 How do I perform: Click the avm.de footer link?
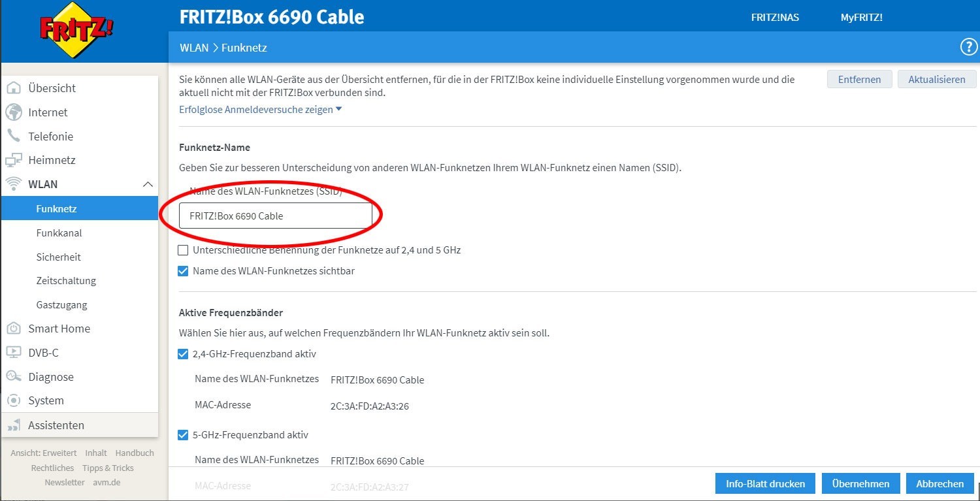click(x=106, y=482)
